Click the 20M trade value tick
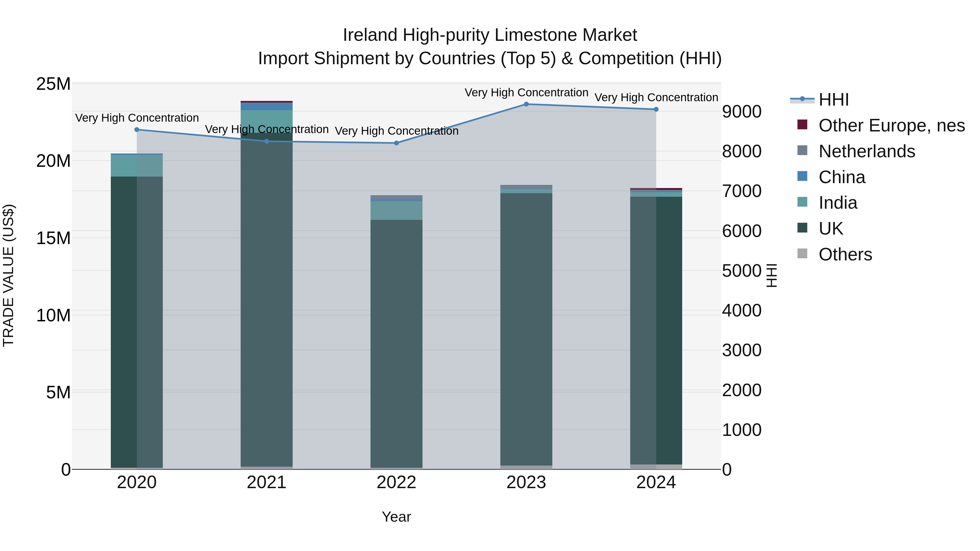 coord(53,161)
